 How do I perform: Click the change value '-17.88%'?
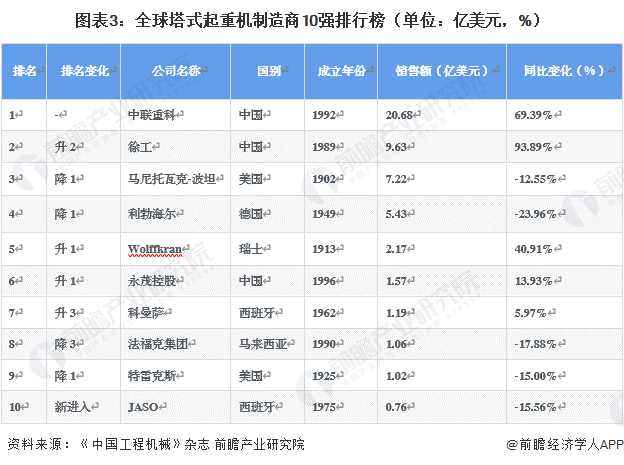coord(535,344)
